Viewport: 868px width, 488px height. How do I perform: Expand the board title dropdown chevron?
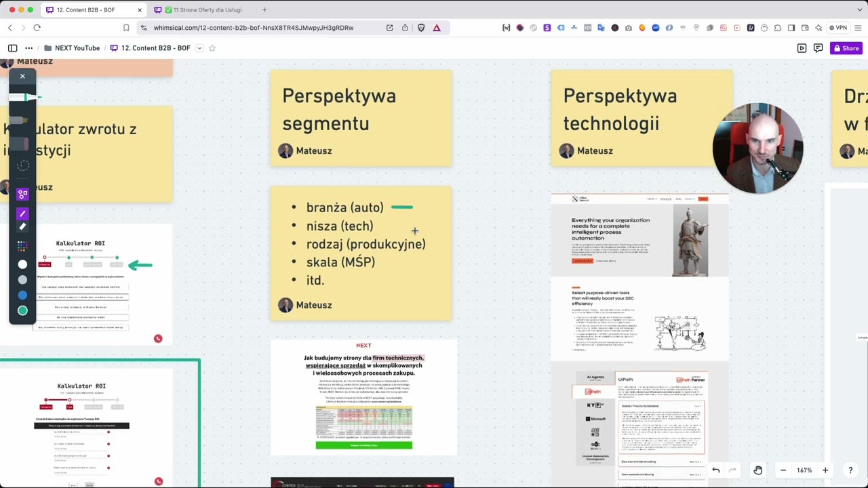(x=199, y=48)
